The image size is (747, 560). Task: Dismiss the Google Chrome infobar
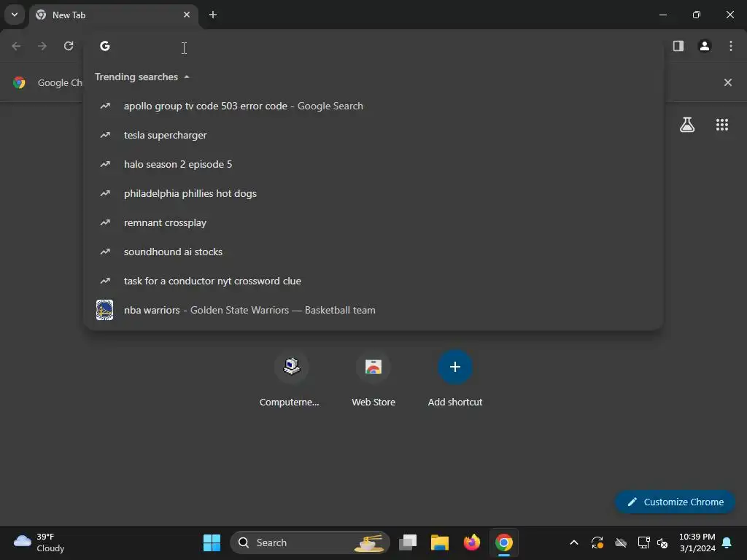tap(728, 82)
